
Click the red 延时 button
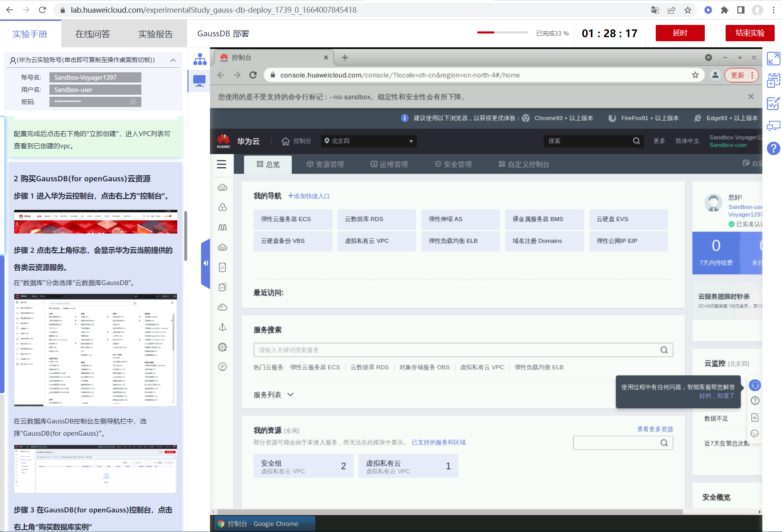coord(680,33)
